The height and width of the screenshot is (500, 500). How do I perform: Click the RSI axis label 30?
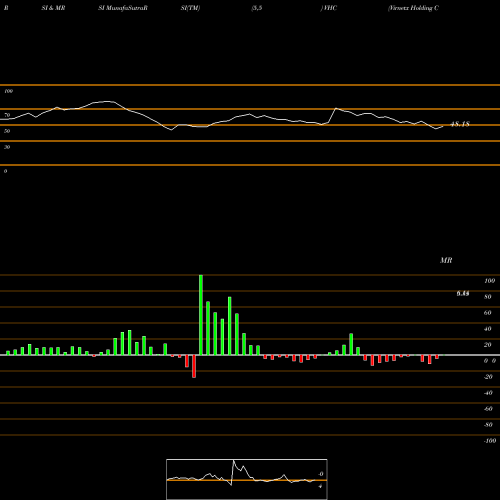click(7, 147)
